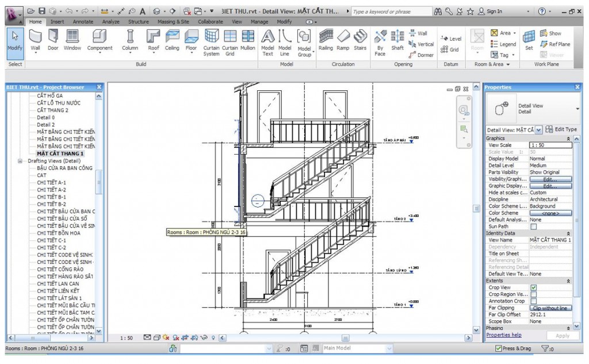
Task: Select the Level datum tool
Action: click(452, 39)
